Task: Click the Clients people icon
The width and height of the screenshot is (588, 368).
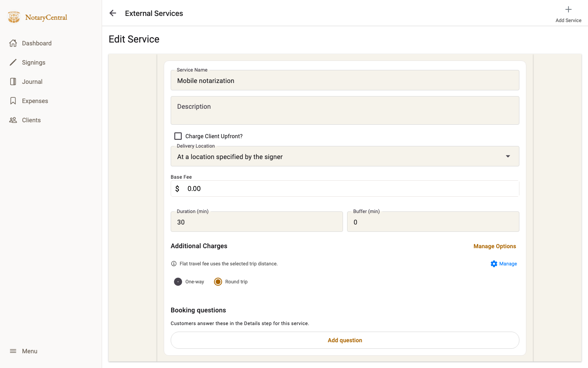Action: coord(13,120)
